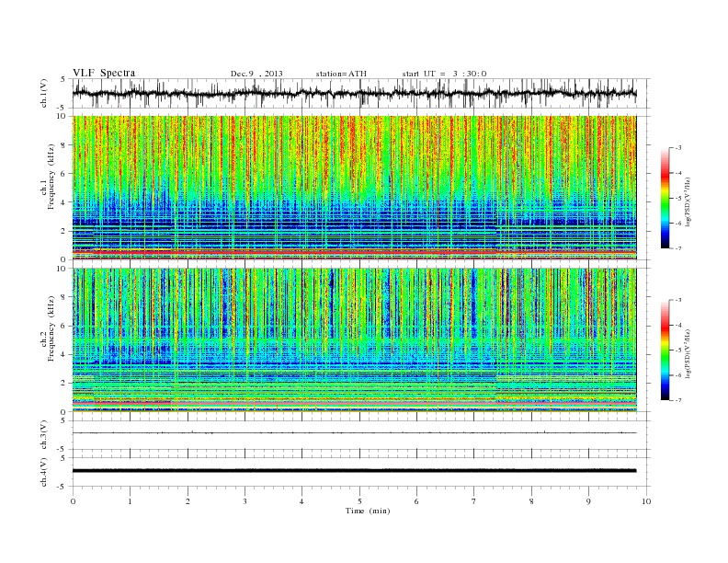Image resolution: width=728 pixels, height=563 pixels.
Task: Click the '2' kHz tick on ch.1 spectrogram
Action: click(x=63, y=231)
